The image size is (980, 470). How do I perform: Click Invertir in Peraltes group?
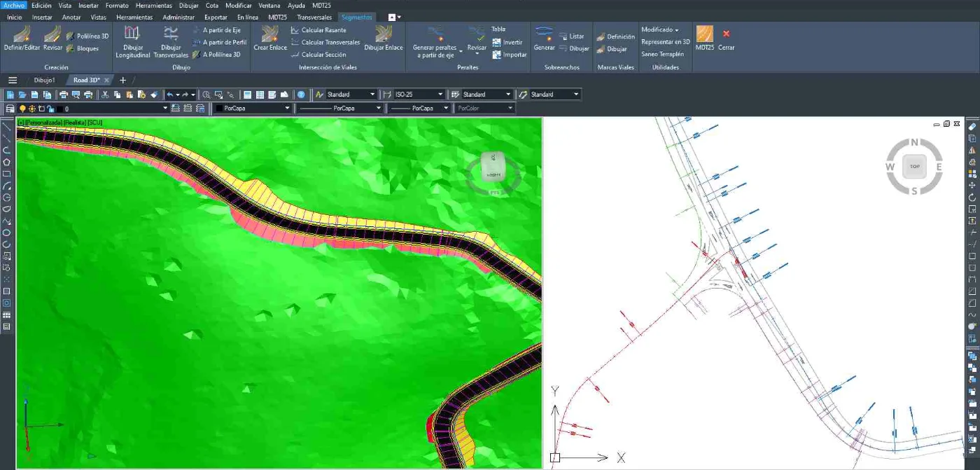coord(507,42)
